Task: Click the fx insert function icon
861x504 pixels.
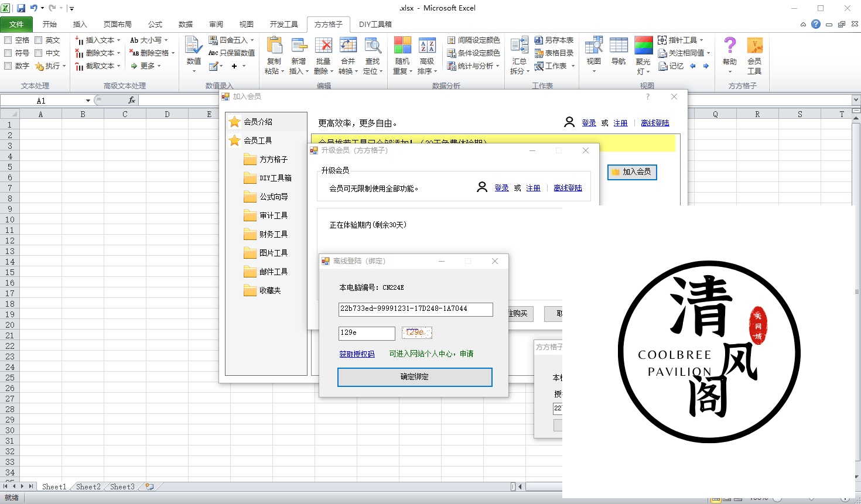Action: tap(132, 100)
